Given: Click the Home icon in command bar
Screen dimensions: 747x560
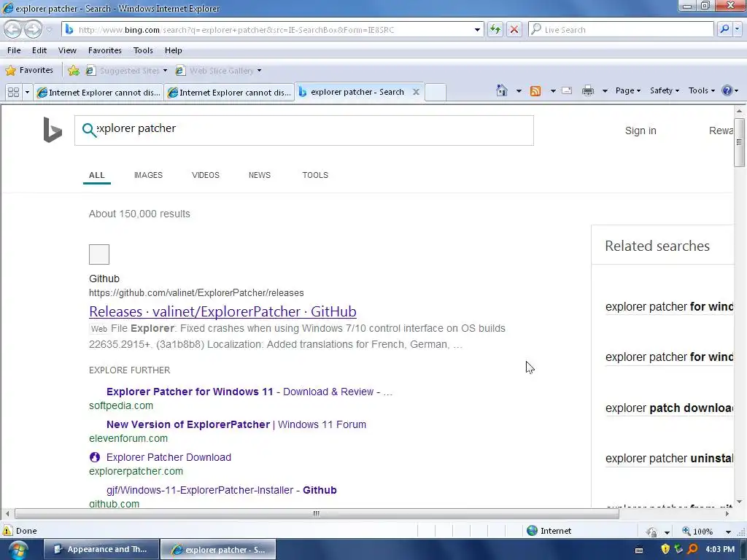Looking at the screenshot, I should (502, 90).
